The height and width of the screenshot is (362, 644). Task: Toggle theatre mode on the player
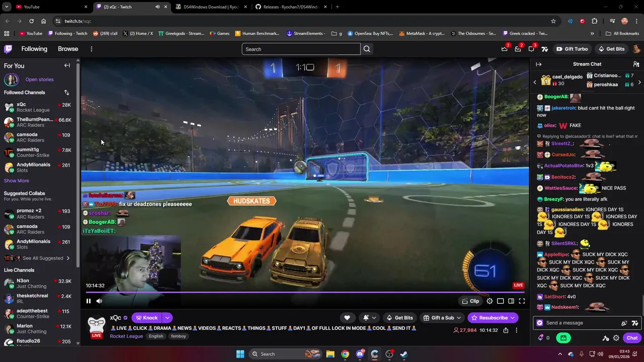coord(500,301)
